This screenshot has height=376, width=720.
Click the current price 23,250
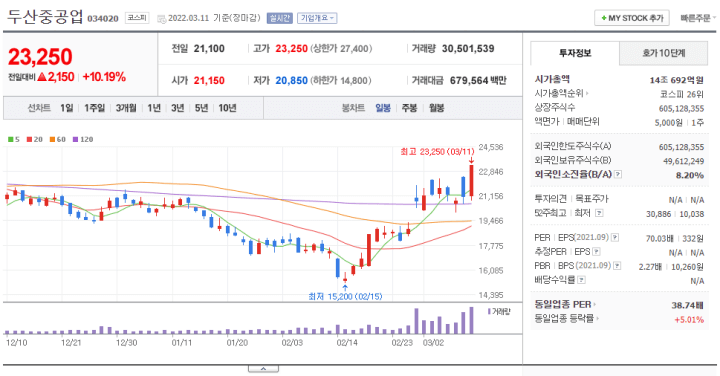[x=40, y=57]
